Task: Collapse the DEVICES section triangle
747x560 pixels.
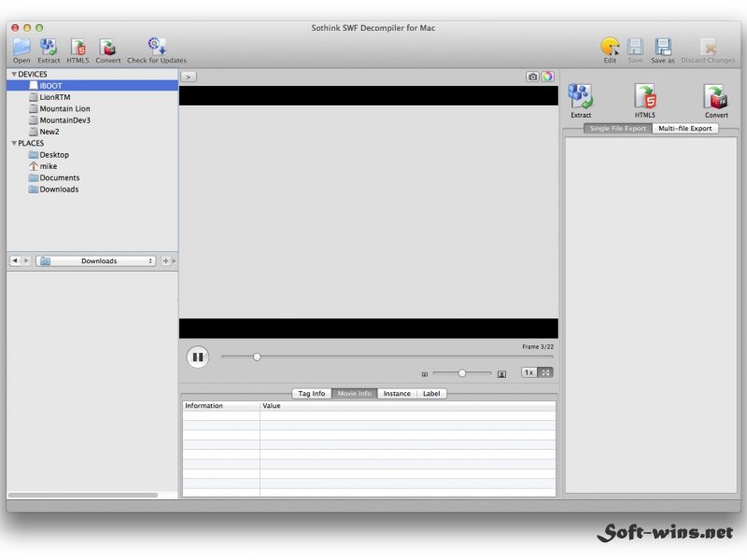Action: (x=14, y=75)
